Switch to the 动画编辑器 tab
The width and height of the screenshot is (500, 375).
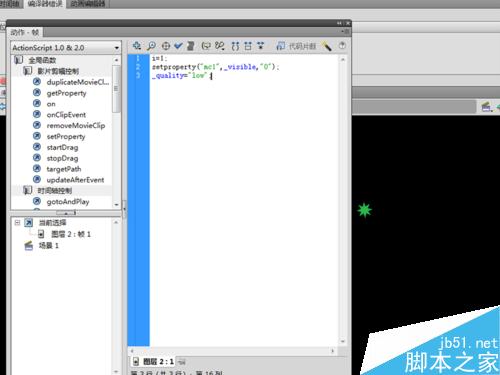(x=88, y=4)
